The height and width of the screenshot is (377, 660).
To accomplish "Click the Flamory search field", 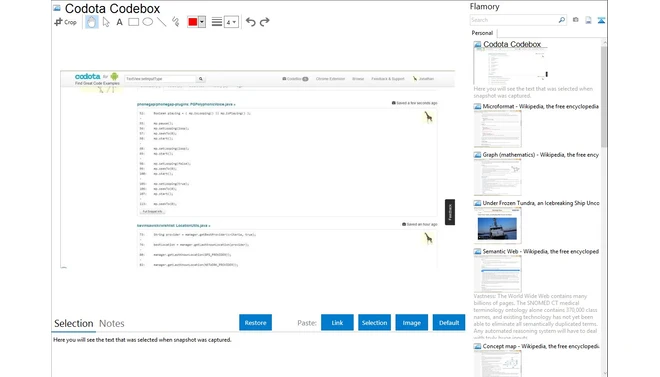I will click(514, 20).
